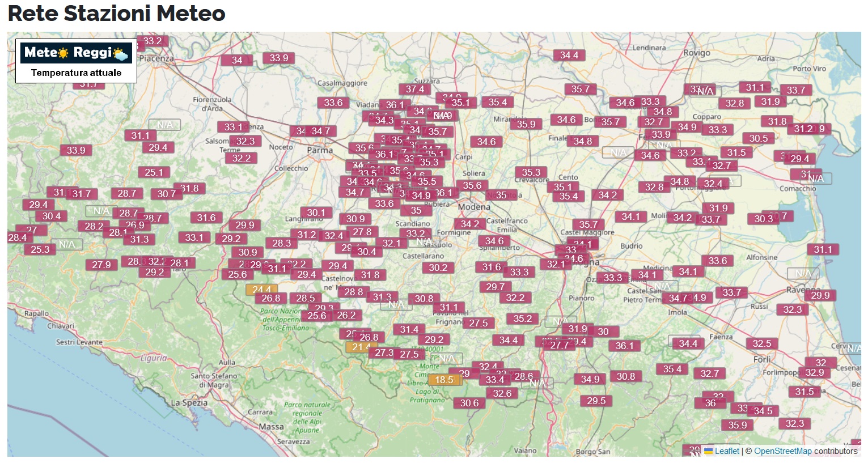Open the Leaflet attribution link

pos(727,451)
